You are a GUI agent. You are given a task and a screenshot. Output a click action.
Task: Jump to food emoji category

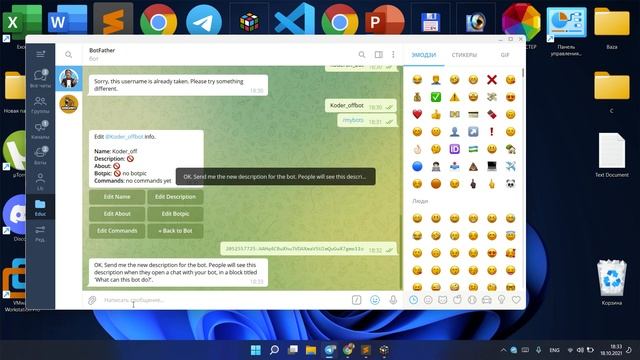click(457, 300)
